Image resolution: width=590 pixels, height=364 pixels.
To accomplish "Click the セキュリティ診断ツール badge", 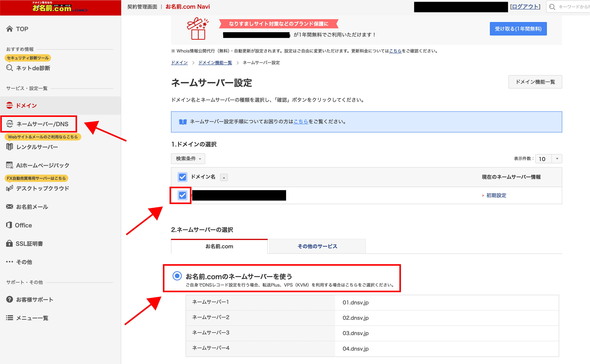I will (x=28, y=58).
